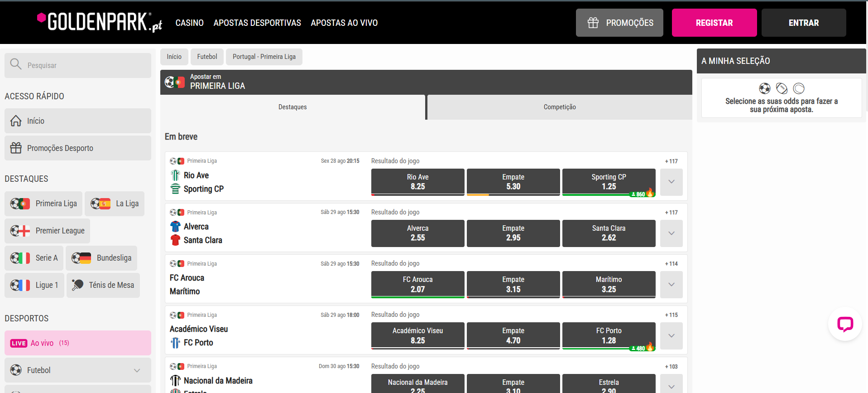Select Académico Viseu odds 8.25
Viewport: 868px width, 393px height.
click(x=418, y=336)
